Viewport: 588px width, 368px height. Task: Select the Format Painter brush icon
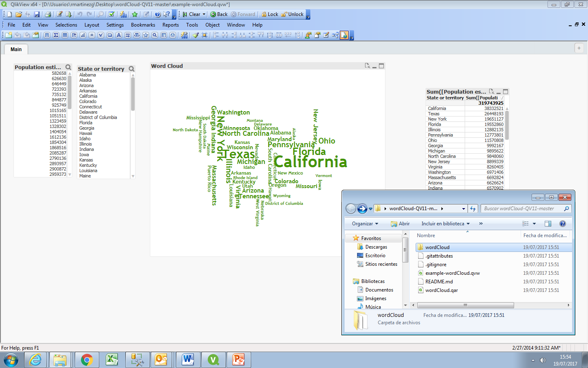[196, 35]
